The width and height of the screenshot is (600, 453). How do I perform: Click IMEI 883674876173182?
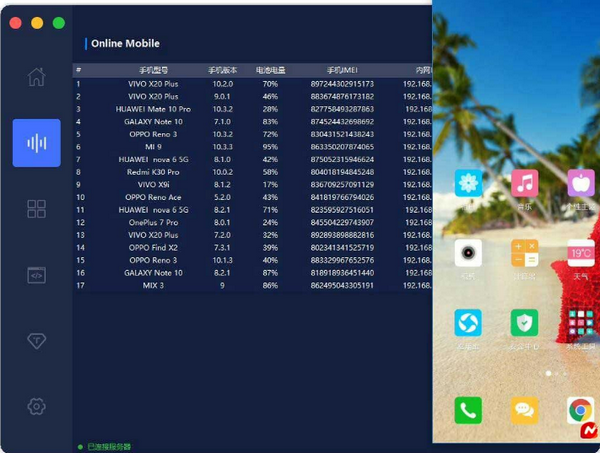click(342, 96)
